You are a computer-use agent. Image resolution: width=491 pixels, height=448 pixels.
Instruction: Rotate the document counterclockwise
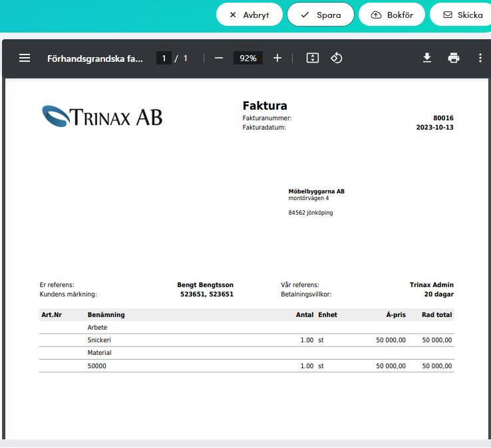[336, 58]
